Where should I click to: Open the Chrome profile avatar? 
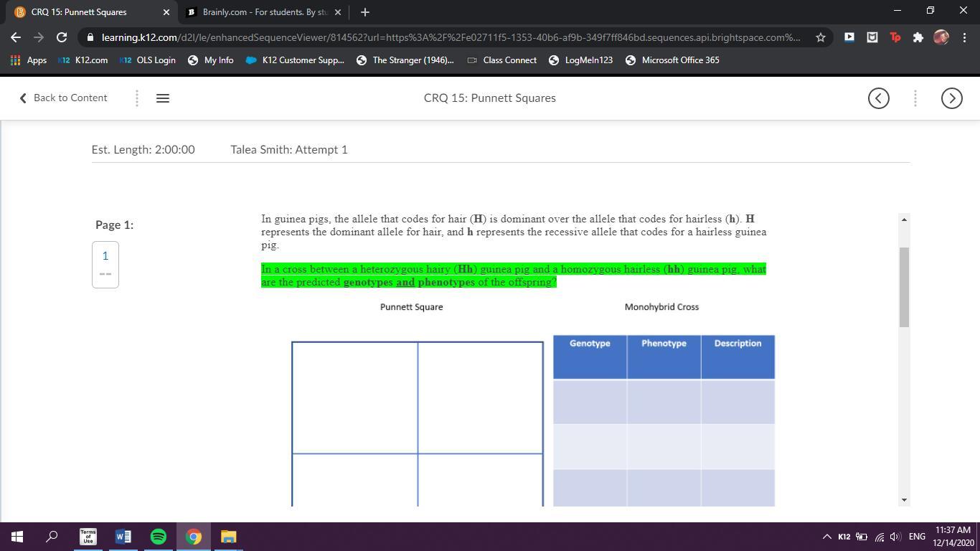(941, 37)
